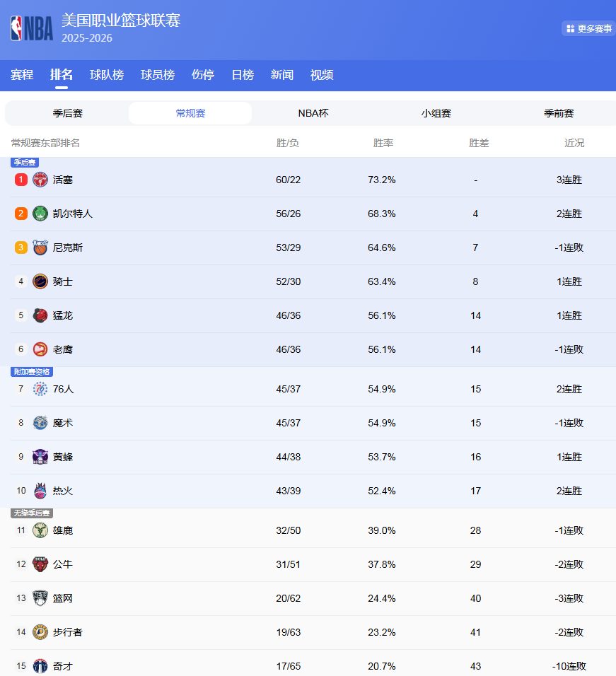The width and height of the screenshot is (616, 676).
Task: Click the 黄蜂 team logo
Action: tap(40, 457)
